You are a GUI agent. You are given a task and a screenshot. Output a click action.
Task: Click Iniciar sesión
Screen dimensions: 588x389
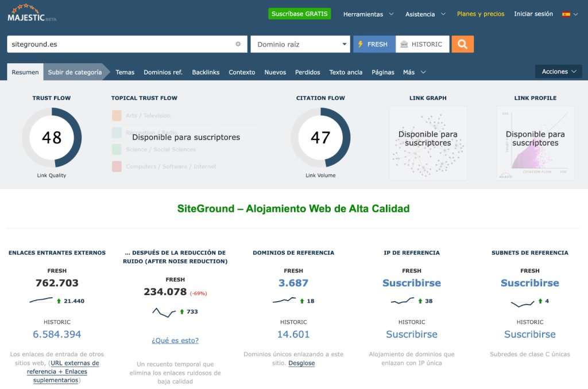(533, 14)
